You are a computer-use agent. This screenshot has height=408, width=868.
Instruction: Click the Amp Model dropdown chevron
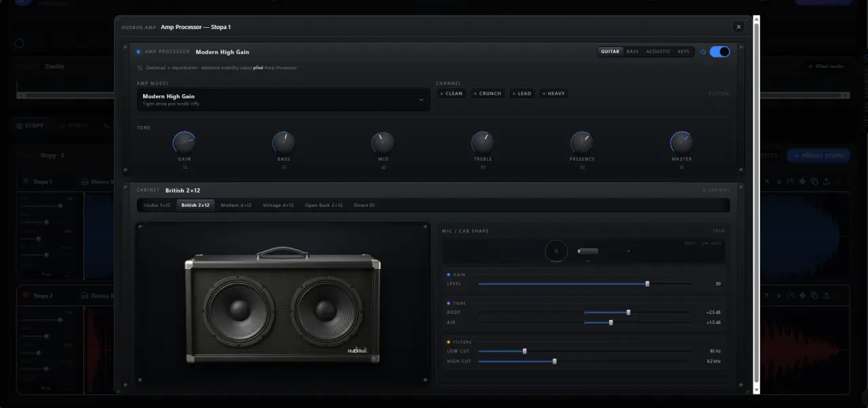point(420,100)
